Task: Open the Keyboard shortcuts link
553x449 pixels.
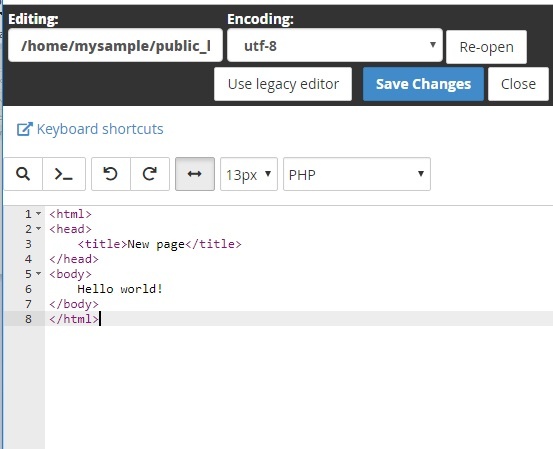Action: (x=100, y=129)
